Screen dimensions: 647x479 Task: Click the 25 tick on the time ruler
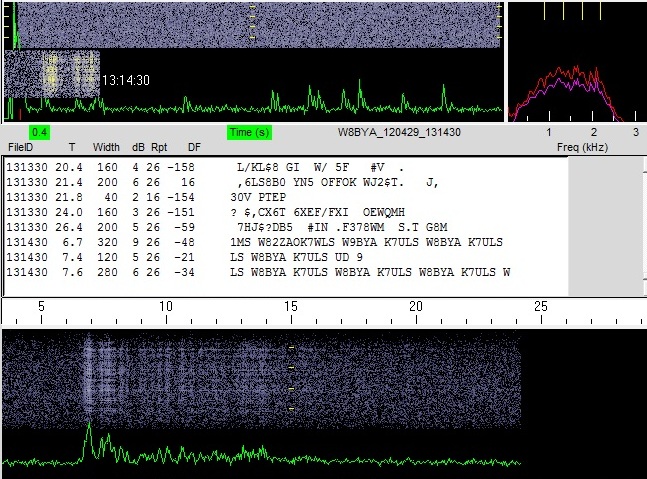point(541,307)
